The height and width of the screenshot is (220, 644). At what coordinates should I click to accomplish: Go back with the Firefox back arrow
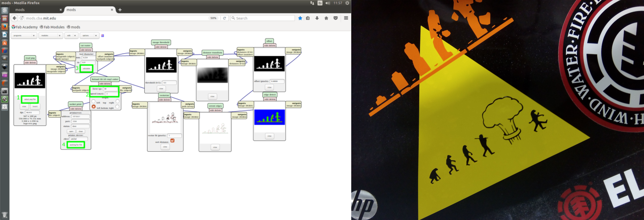pos(15,18)
